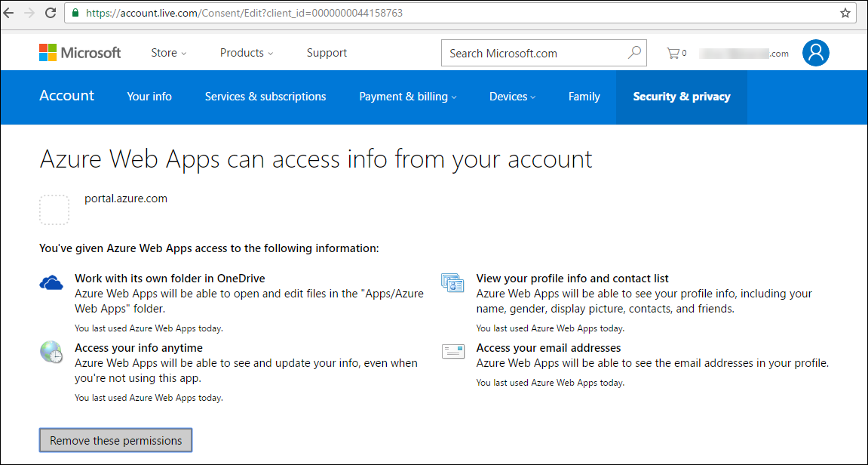Click the Microsoft logo
This screenshot has height=465, width=868.
pos(80,53)
